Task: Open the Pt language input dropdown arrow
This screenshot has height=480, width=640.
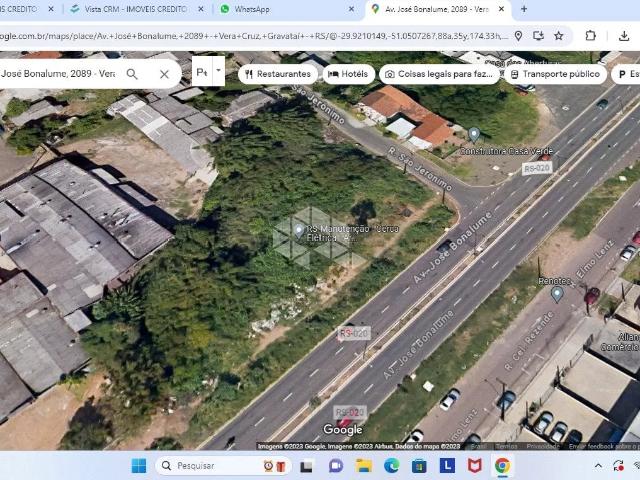Action: point(218,71)
